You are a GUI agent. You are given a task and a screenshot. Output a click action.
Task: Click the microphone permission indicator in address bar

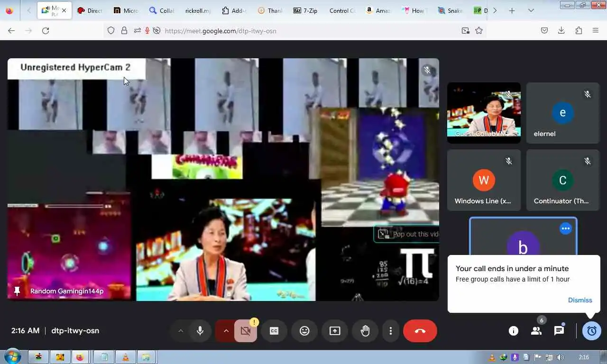[147, 30]
